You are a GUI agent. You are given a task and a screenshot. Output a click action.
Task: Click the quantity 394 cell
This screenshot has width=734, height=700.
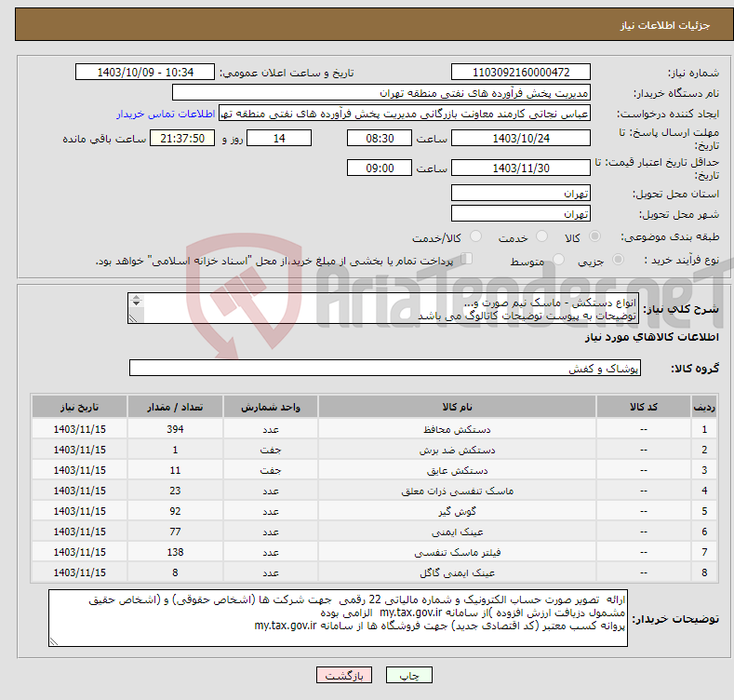pos(175,429)
